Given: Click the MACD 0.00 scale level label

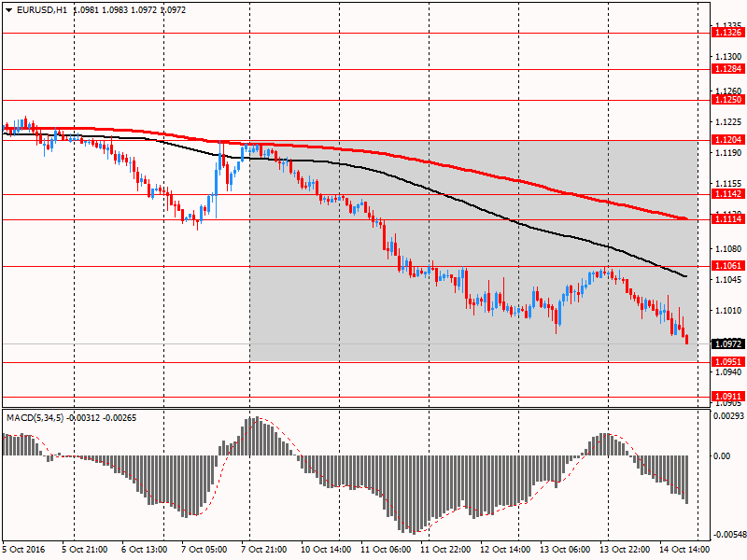Looking at the screenshot, I should click(723, 455).
